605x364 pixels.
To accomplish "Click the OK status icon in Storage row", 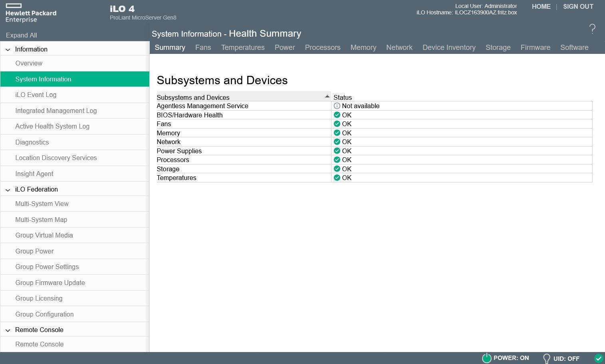I will click(337, 169).
